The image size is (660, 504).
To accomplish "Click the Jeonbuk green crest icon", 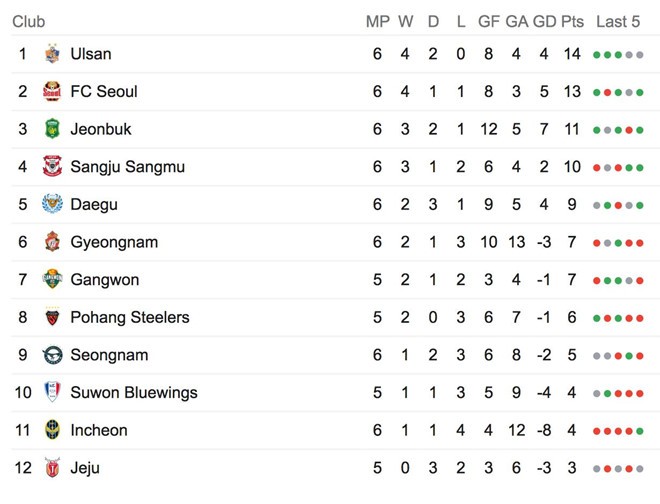I will click(x=52, y=129).
